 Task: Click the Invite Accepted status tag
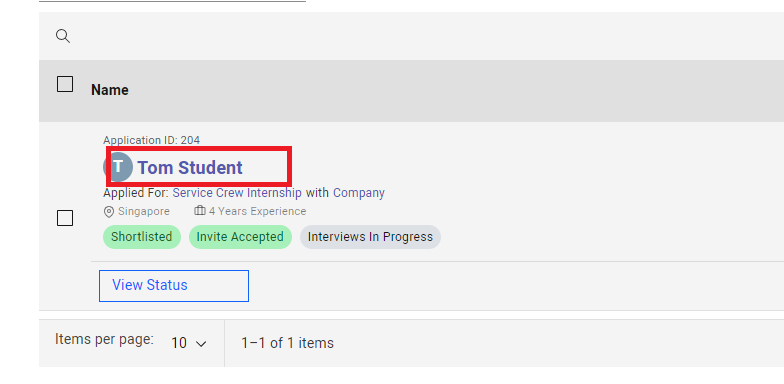240,237
